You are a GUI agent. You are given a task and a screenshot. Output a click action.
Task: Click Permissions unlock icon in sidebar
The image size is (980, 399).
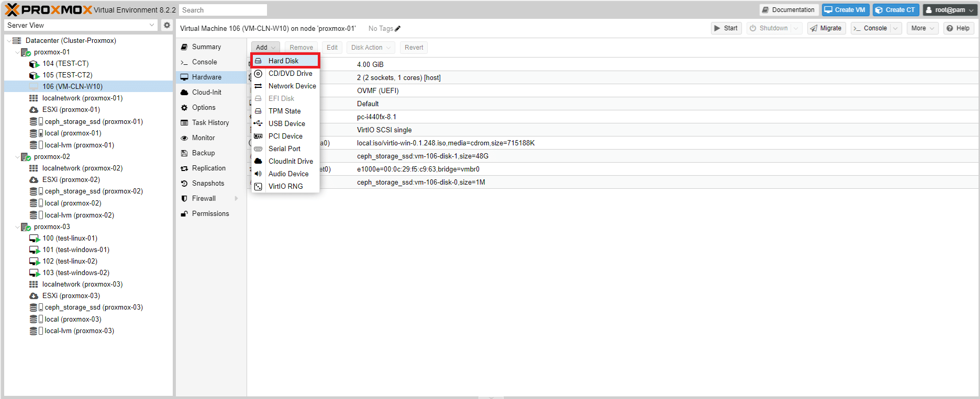coord(184,214)
